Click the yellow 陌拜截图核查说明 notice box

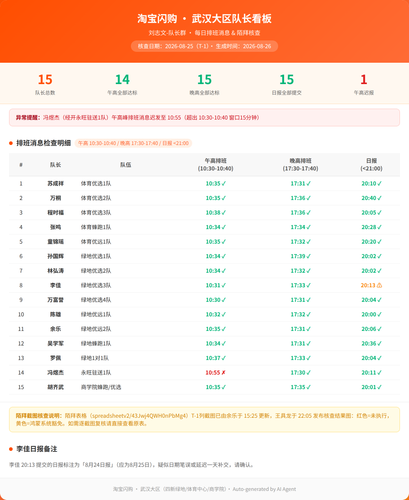pyautogui.click(x=204, y=420)
